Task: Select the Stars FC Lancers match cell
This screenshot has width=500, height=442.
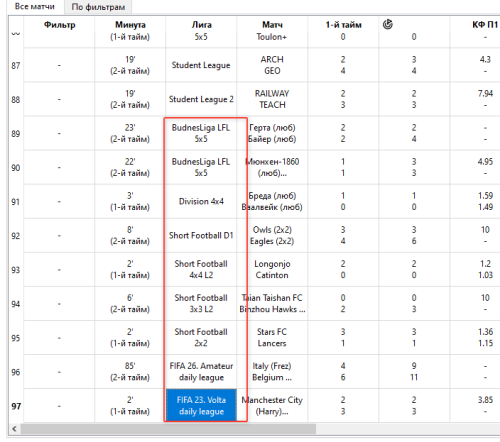Action: (272, 337)
